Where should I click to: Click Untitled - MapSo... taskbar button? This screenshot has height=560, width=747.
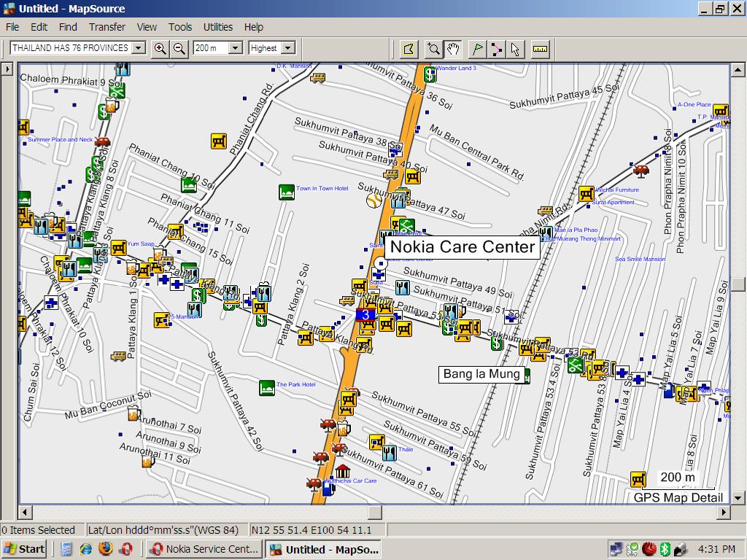(325, 549)
